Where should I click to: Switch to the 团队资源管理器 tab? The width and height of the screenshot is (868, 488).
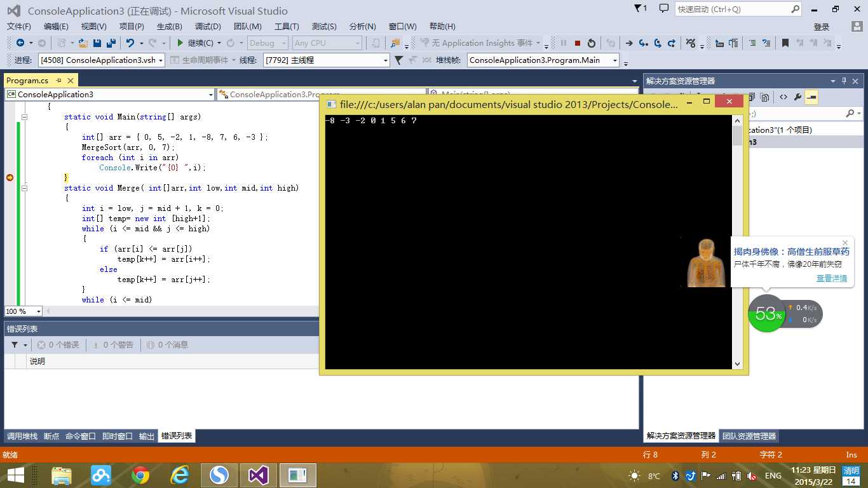tap(749, 436)
